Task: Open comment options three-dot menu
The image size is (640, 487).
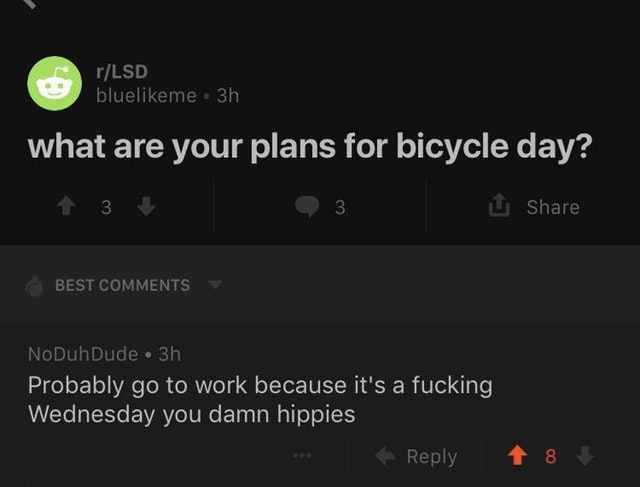Action: coord(302,454)
